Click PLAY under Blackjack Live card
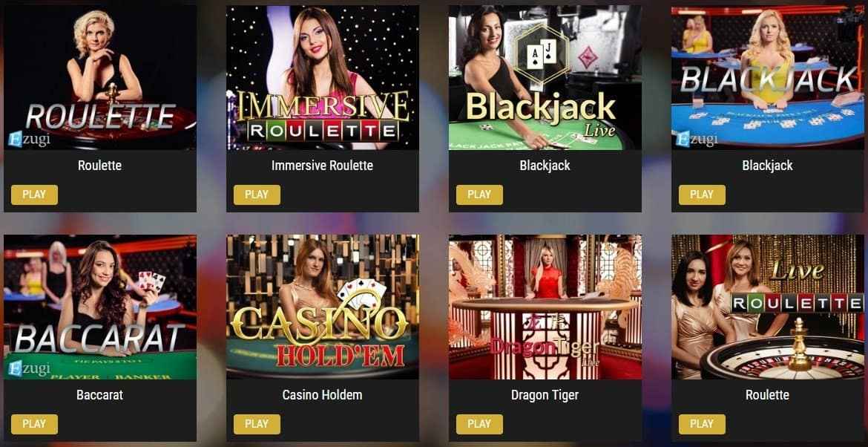 click(479, 195)
